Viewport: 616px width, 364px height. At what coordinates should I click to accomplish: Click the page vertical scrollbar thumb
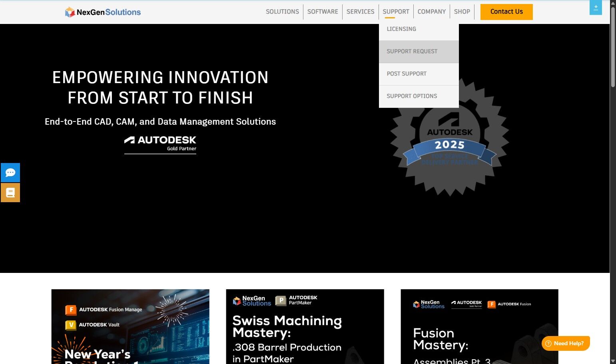[x=613, y=47]
